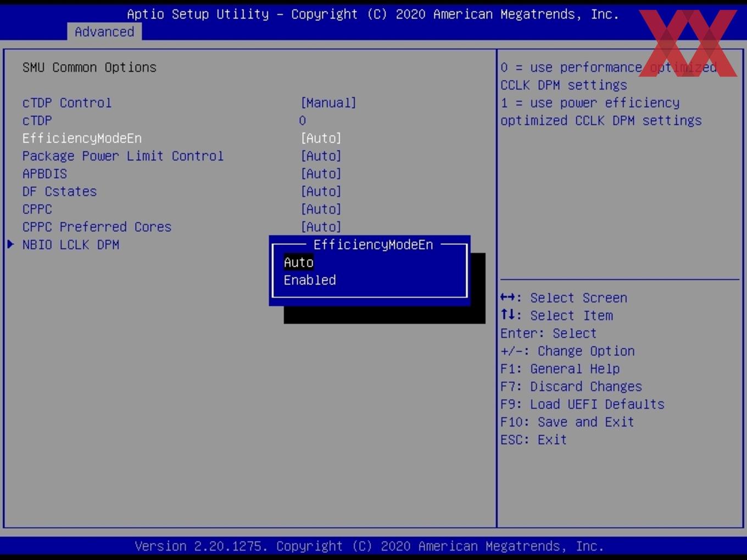
Task: Select the EfficiencyModeEn setting label
Action: click(82, 138)
